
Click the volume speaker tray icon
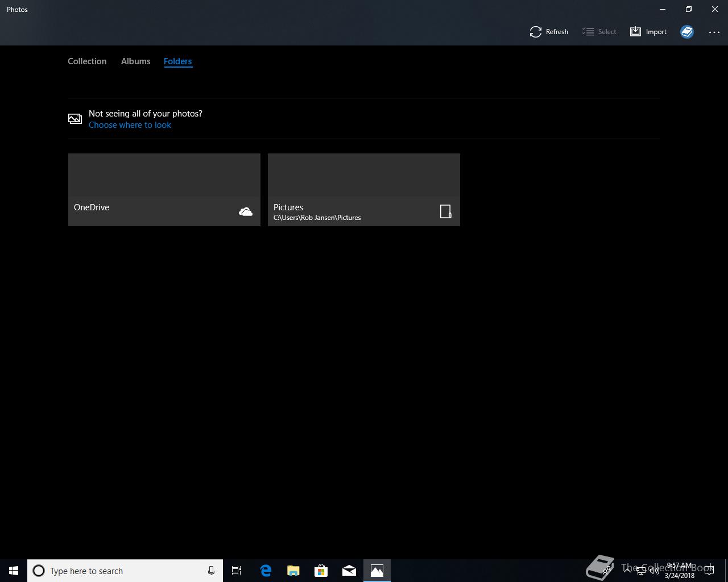655,571
